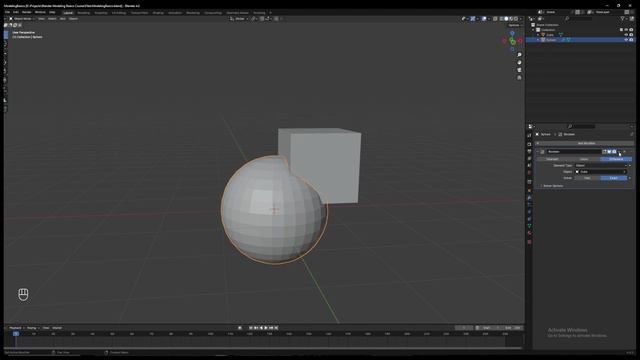Select the Difference boolean operation
The height and width of the screenshot is (360, 640).
pos(616,159)
